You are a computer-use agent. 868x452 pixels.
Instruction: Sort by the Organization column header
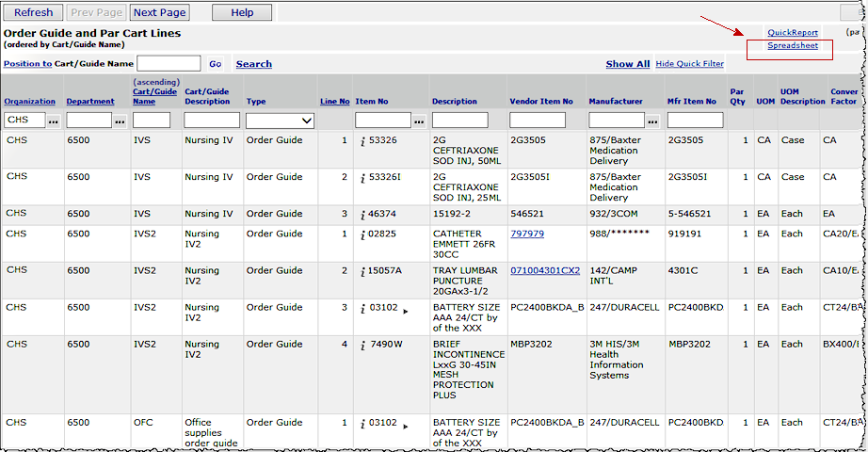click(29, 102)
